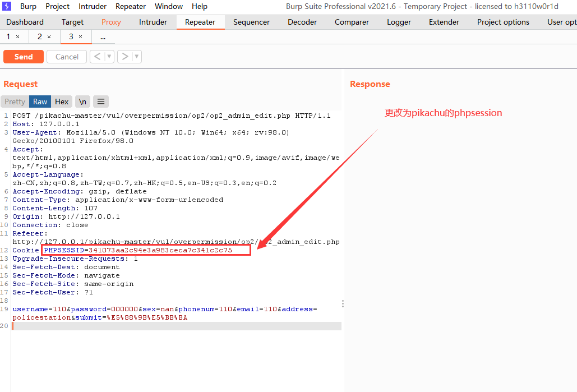Switch to the Comparer tab
Image resolution: width=577 pixels, height=392 pixels.
click(x=352, y=22)
